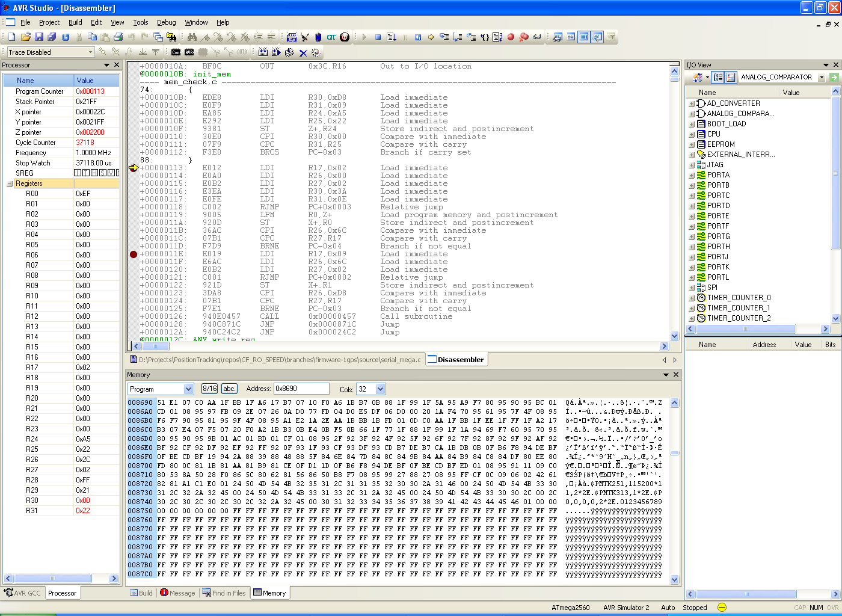Expand the AD_CONVERTER node

(x=692, y=104)
